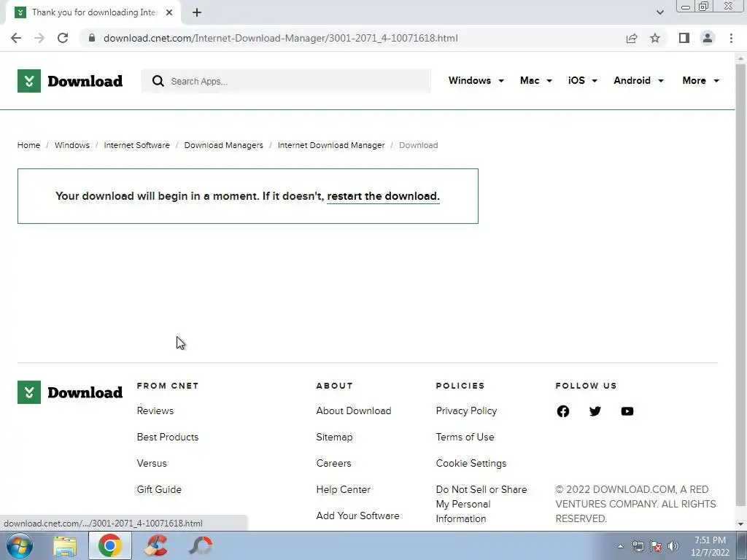Screen dimensions: 747x560
Task: Click the taskbar clock 7:51 PM
Action: (710, 546)
